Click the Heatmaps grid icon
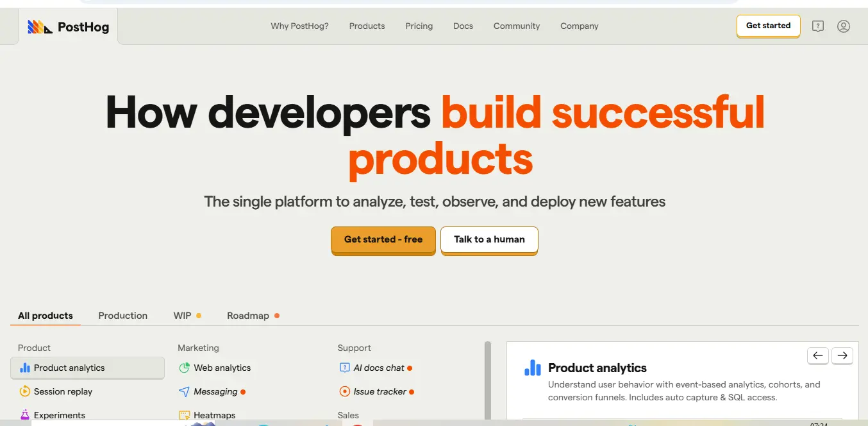 [x=185, y=415]
